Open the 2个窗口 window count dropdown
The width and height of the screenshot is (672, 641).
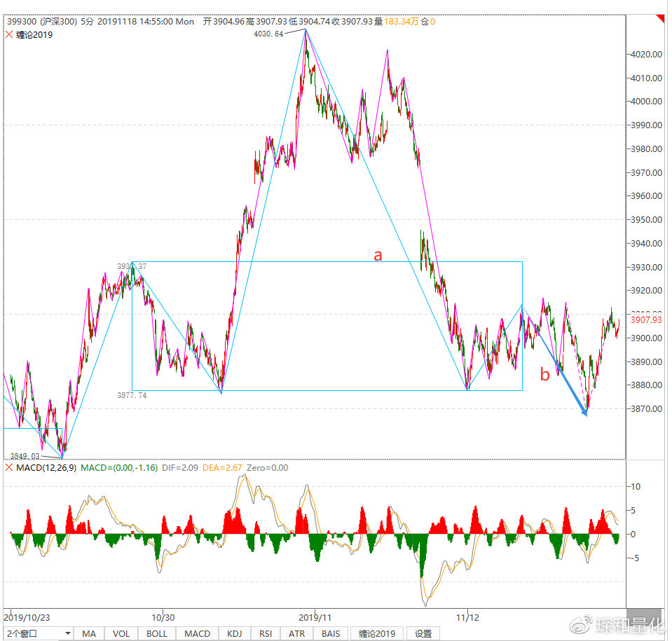(38, 633)
